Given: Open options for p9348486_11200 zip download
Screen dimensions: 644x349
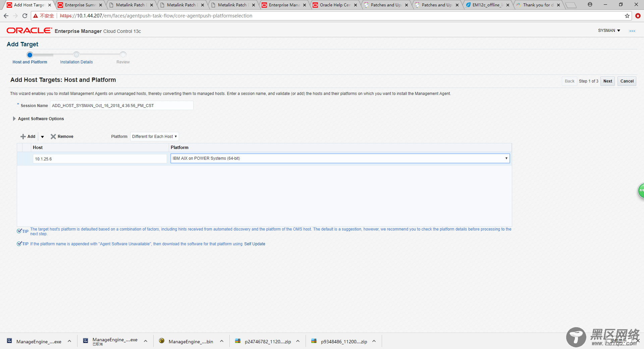Looking at the screenshot, I should click(x=374, y=341).
